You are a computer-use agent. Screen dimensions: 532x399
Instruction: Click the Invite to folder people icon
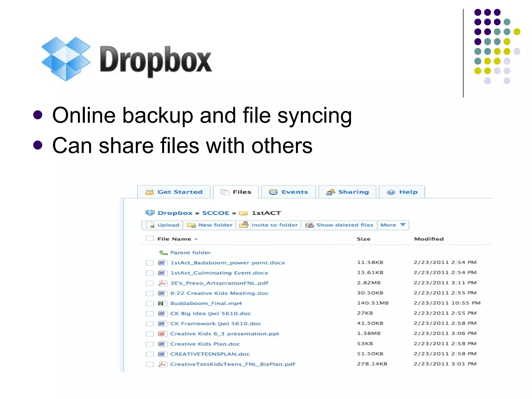tap(244, 225)
